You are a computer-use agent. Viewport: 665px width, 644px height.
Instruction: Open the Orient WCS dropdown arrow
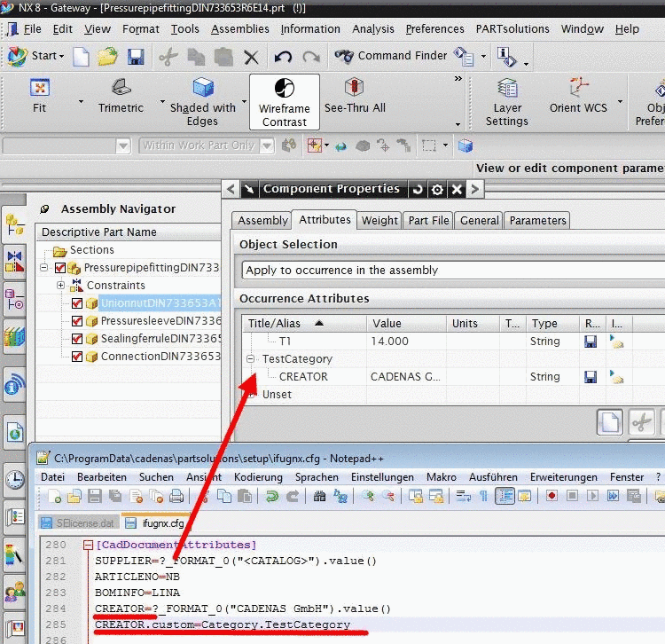pos(620,102)
